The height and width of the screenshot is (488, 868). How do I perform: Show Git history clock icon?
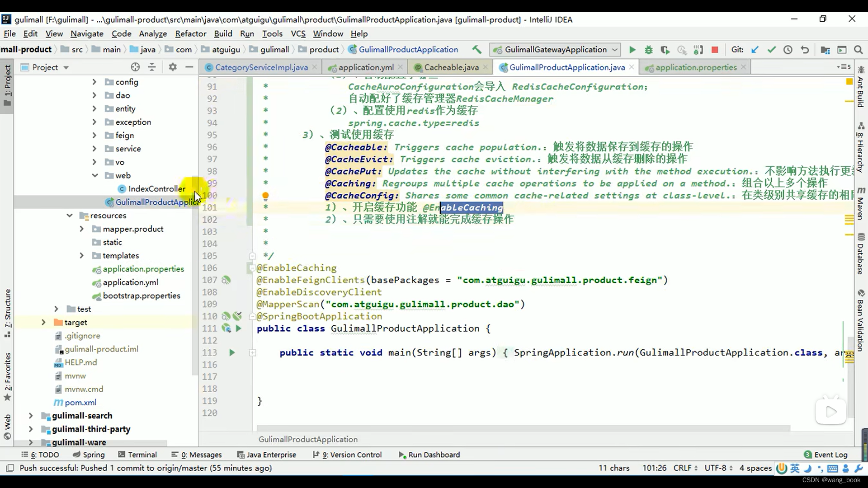(788, 50)
